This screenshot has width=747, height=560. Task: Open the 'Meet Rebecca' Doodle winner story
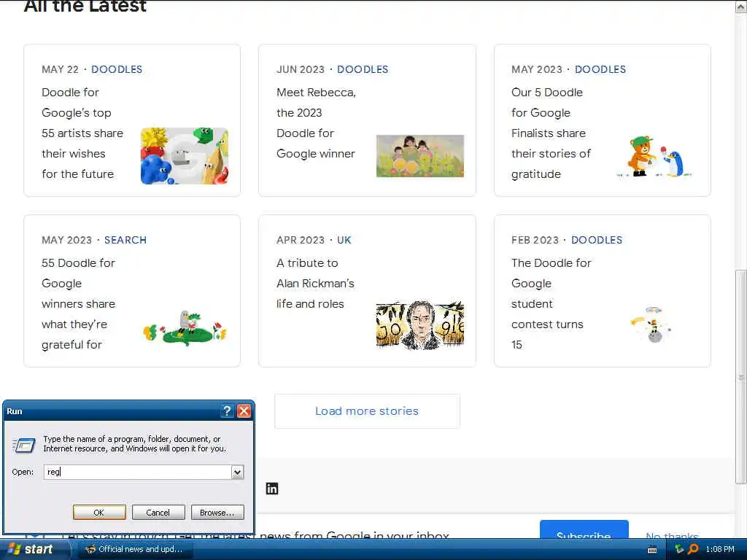pos(317,122)
